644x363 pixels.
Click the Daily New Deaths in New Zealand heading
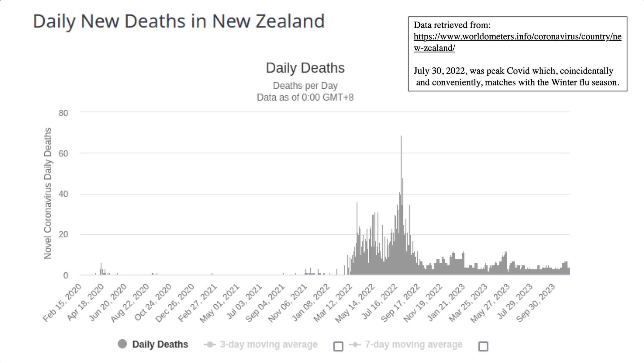coord(179,21)
